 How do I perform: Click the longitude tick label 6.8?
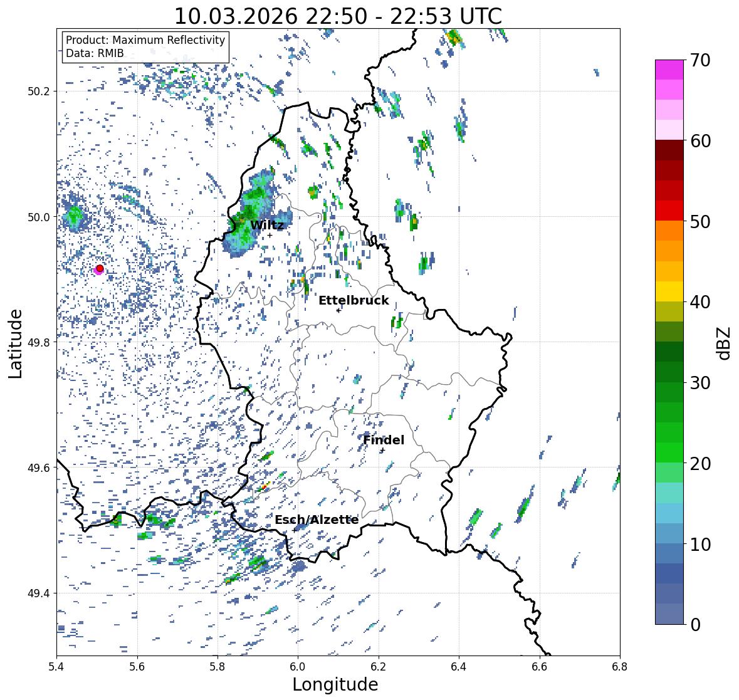pyautogui.click(x=620, y=666)
